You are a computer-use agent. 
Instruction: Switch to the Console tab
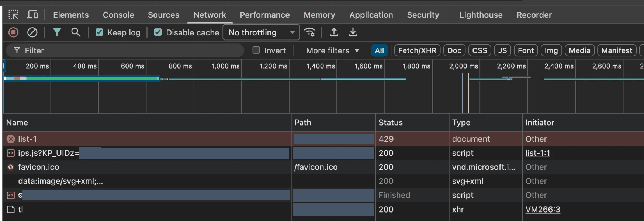tap(118, 15)
